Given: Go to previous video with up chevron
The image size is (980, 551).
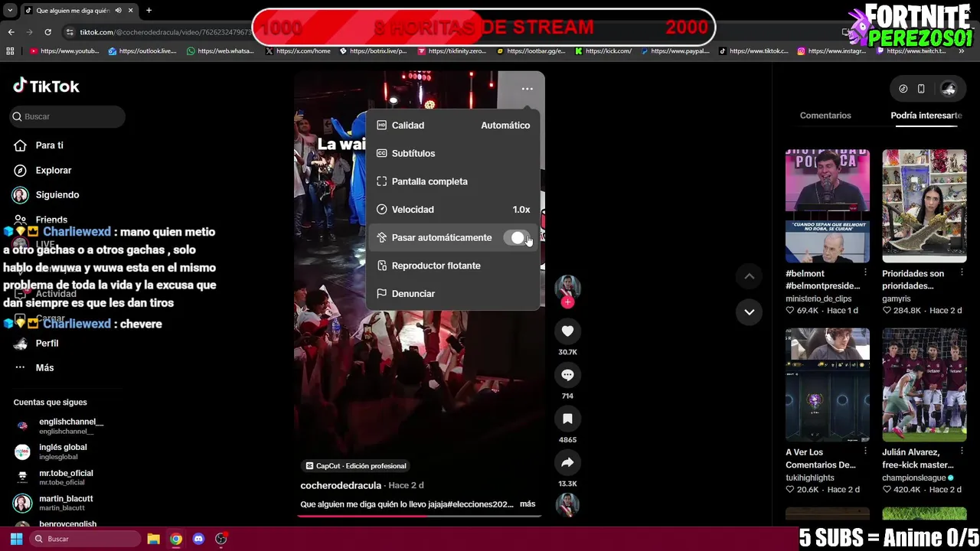Looking at the screenshot, I should pos(750,276).
